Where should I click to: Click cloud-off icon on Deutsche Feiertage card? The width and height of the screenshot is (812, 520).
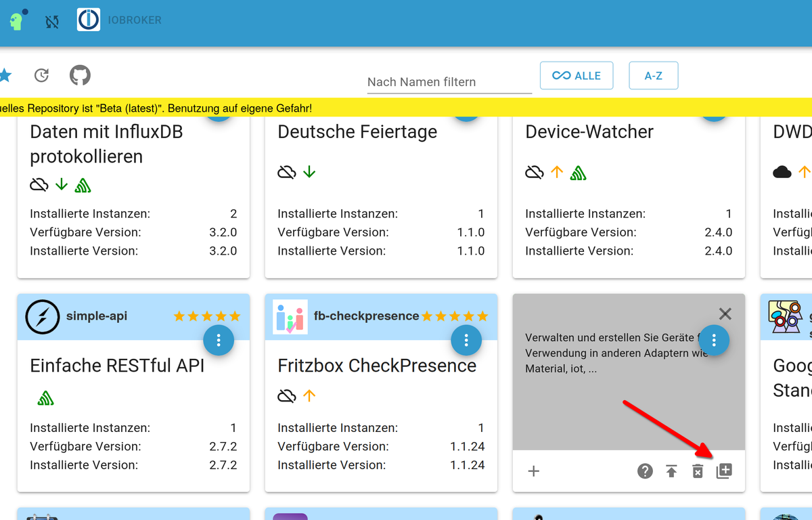point(287,172)
